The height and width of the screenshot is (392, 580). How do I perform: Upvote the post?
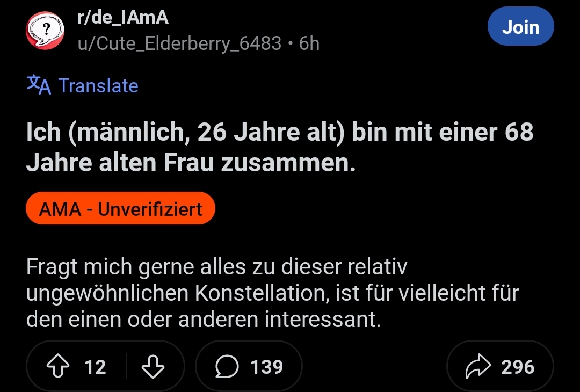pos(57,367)
